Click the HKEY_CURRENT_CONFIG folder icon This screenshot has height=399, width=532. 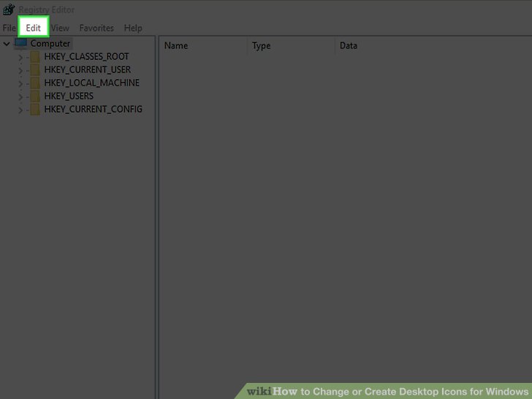pos(35,110)
